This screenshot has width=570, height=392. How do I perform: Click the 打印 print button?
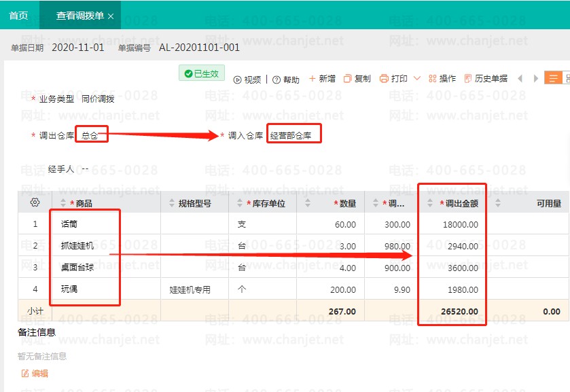(x=393, y=79)
